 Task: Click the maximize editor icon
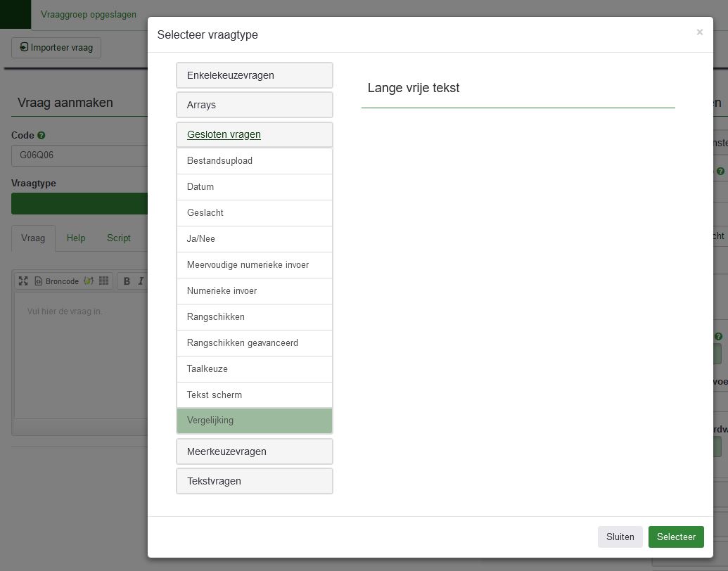click(x=23, y=281)
